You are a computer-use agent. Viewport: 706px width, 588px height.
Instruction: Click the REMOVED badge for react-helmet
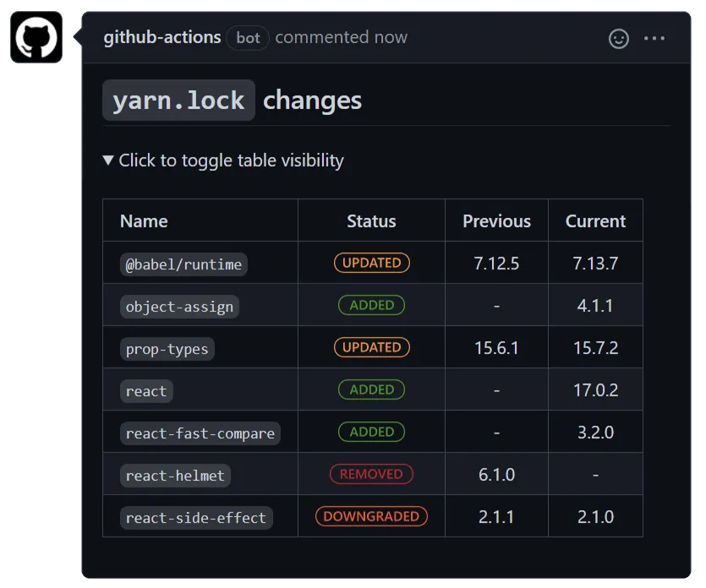point(371,474)
